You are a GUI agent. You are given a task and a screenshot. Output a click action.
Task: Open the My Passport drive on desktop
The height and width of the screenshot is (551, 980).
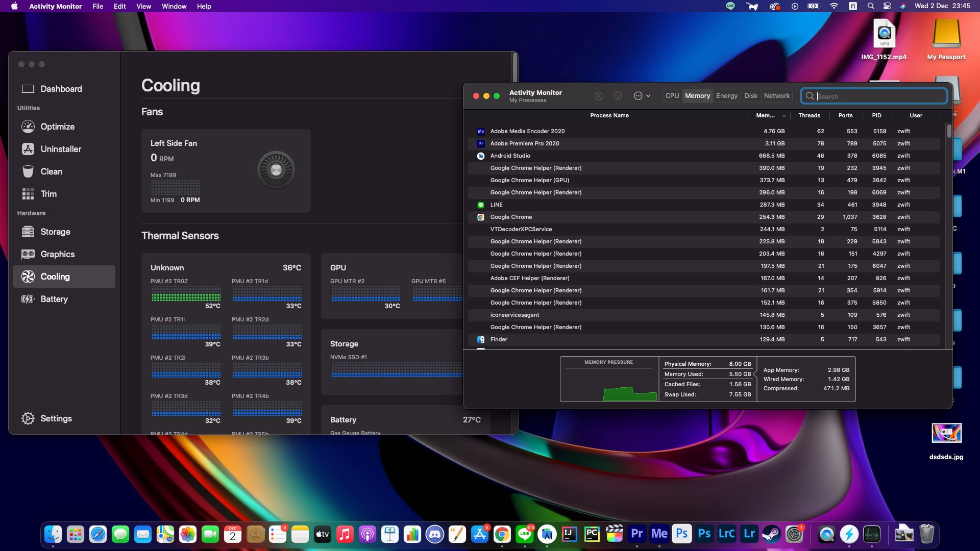click(946, 40)
